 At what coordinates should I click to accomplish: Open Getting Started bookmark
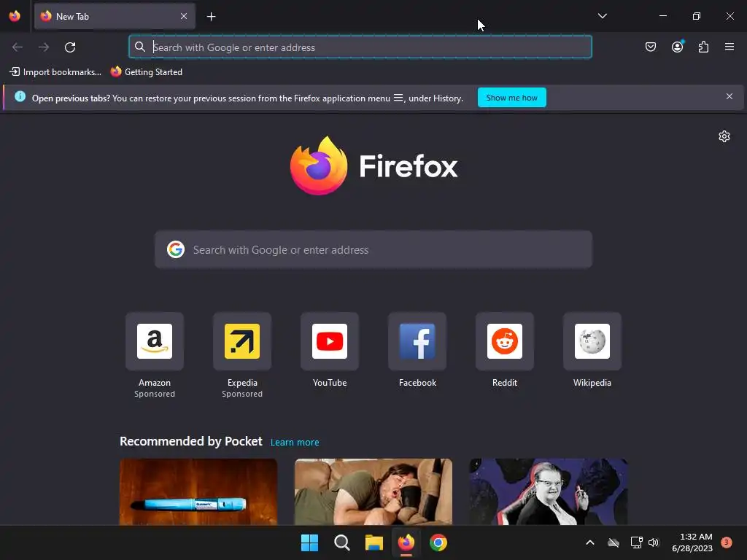click(147, 72)
